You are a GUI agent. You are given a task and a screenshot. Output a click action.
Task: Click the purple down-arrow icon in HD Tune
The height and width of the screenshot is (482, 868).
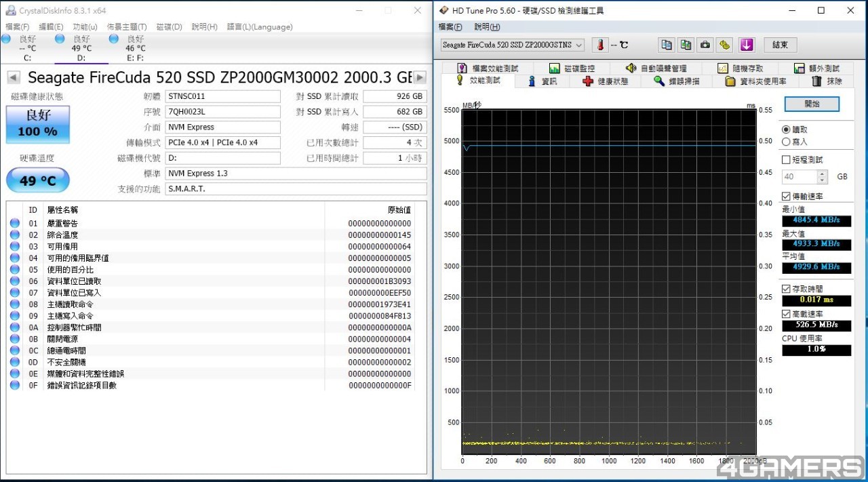click(x=747, y=45)
